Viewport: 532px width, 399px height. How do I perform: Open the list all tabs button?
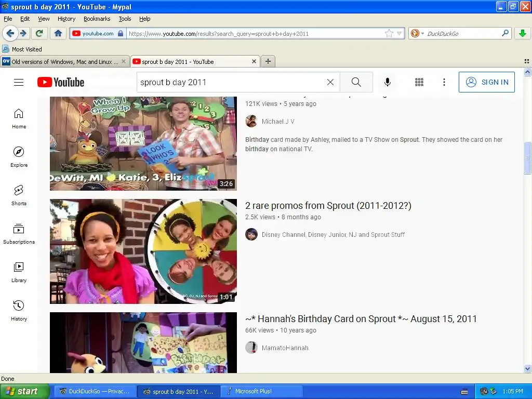coord(527,61)
